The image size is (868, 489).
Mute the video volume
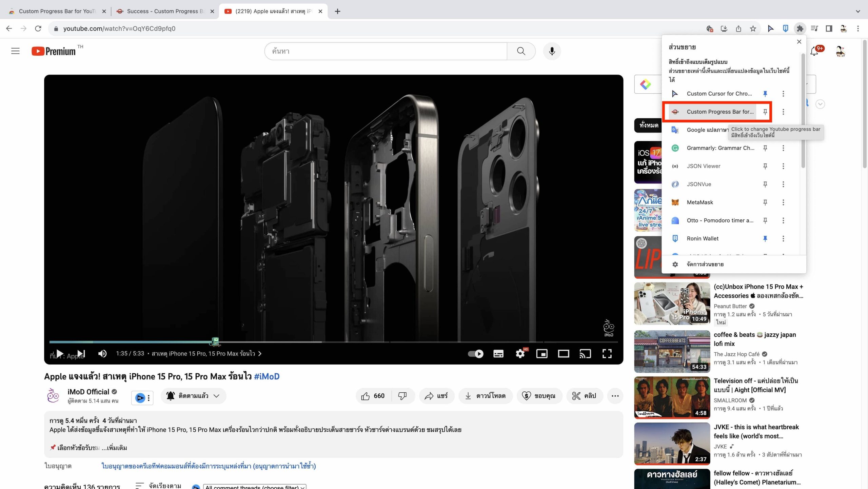coord(102,354)
